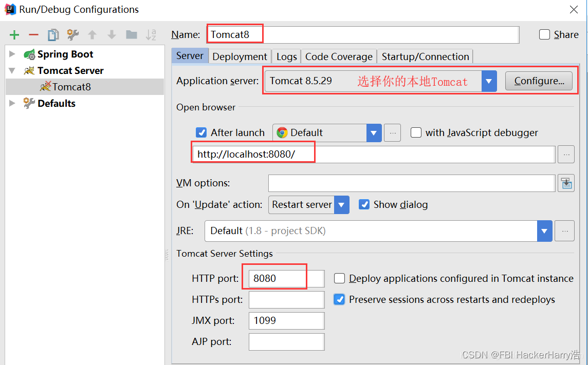Viewport: 588px width, 365px height.
Task: Enable with JavaScript debugger checkbox
Action: pos(416,132)
